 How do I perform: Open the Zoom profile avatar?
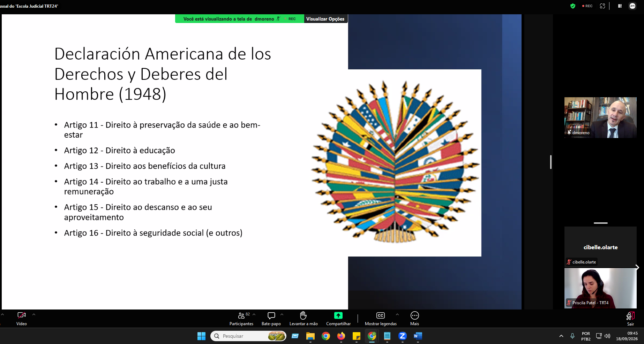click(632, 6)
